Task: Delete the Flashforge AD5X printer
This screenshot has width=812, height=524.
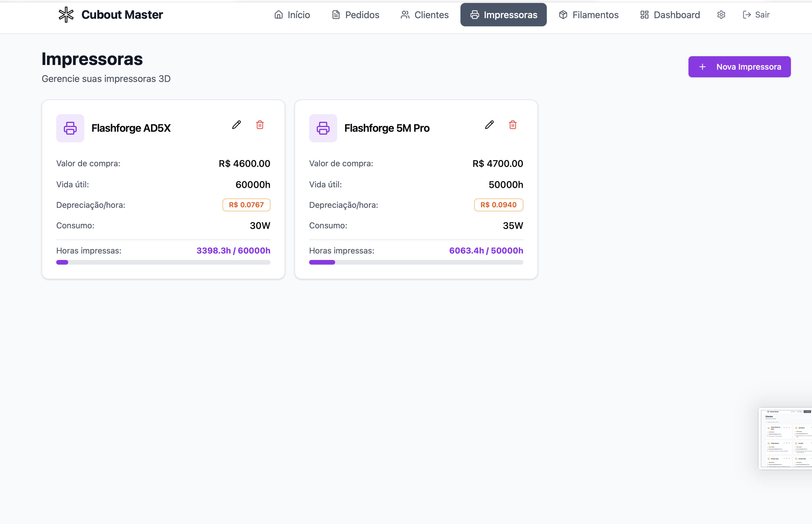Action: 260,125
